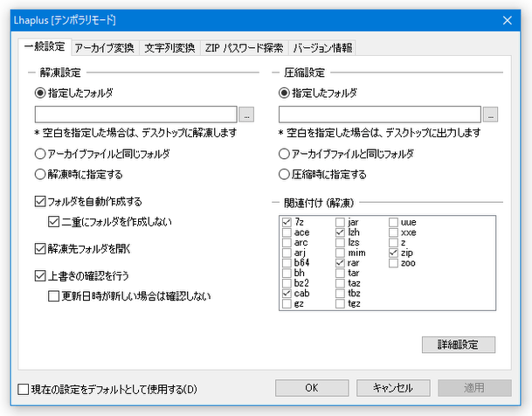The image size is (532, 416).
Task: Check the lzs association
Action: click(x=340, y=243)
